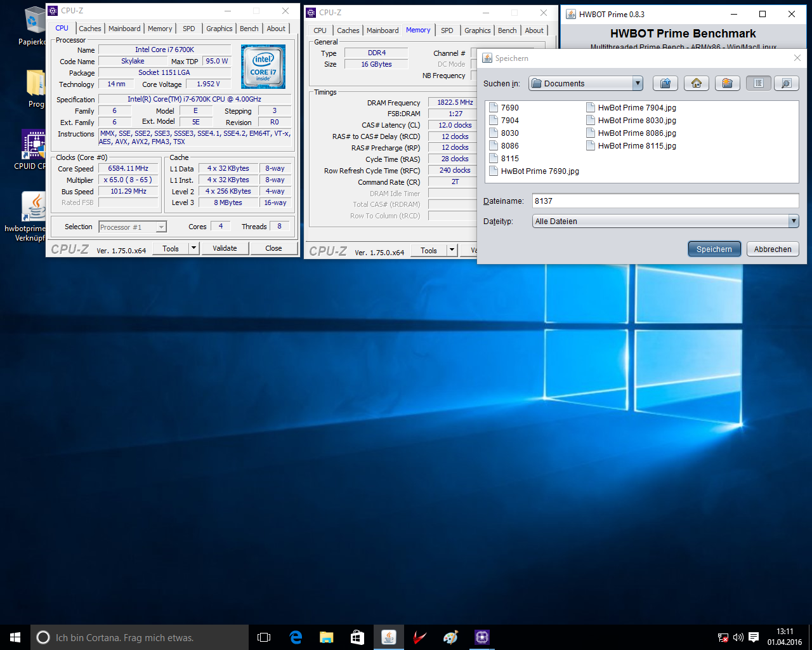Open Papierkorb recycle bin desktop icon
The width and height of the screenshot is (812, 650).
point(33,27)
